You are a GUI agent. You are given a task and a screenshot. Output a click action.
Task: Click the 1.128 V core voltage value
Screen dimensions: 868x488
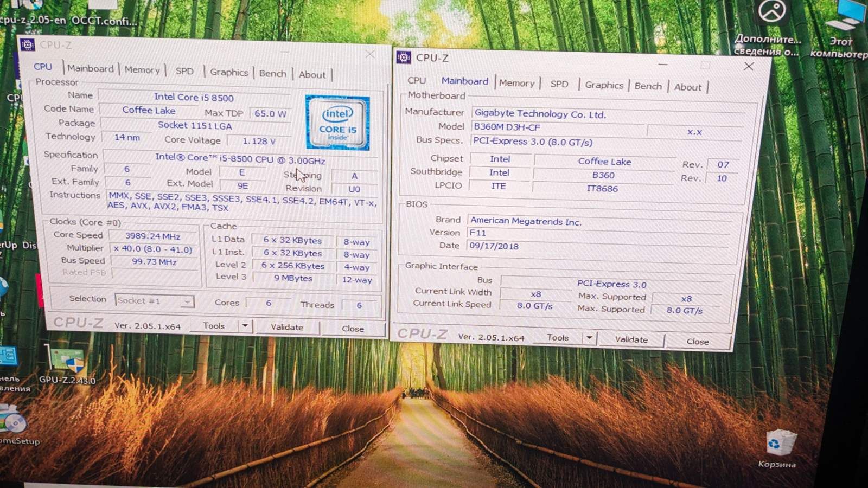(x=259, y=141)
